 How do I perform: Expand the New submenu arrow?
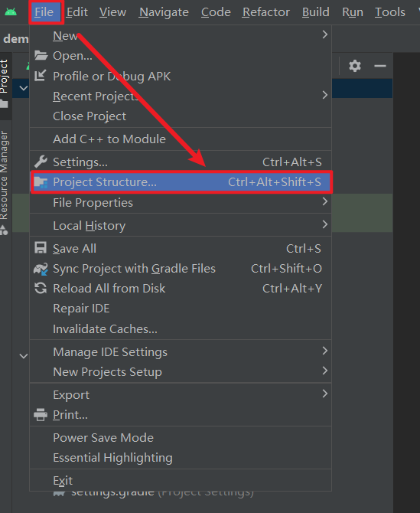tap(324, 34)
